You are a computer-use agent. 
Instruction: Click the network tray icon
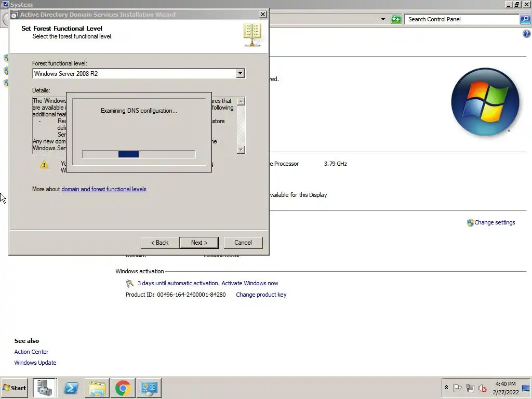(470, 388)
